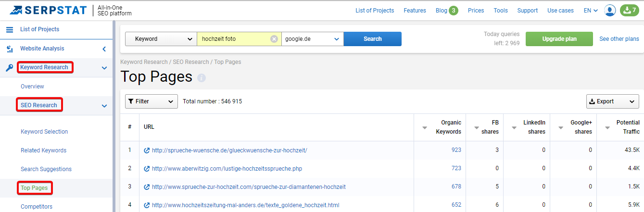
Task: Open Prices in top navigation
Action: pos(476,11)
